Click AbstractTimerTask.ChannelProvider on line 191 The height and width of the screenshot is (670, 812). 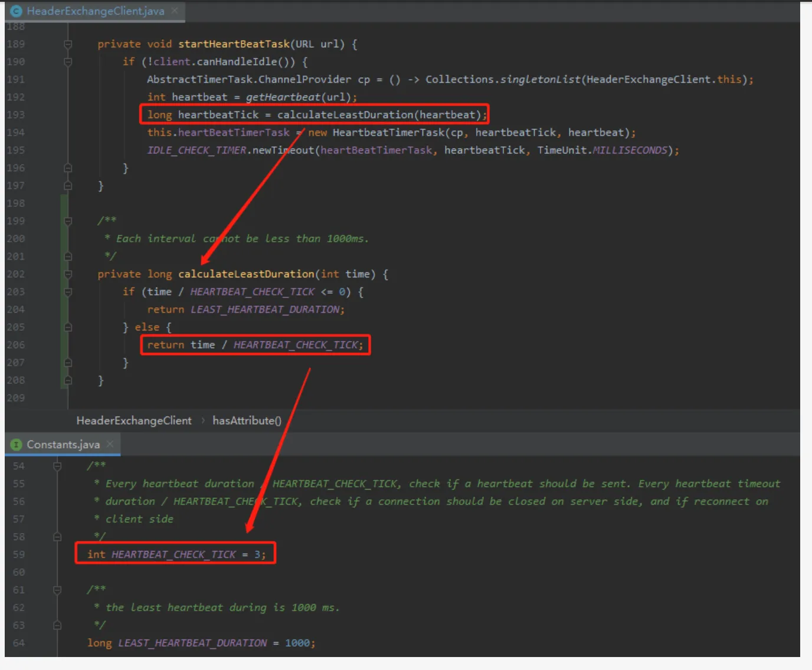point(249,80)
